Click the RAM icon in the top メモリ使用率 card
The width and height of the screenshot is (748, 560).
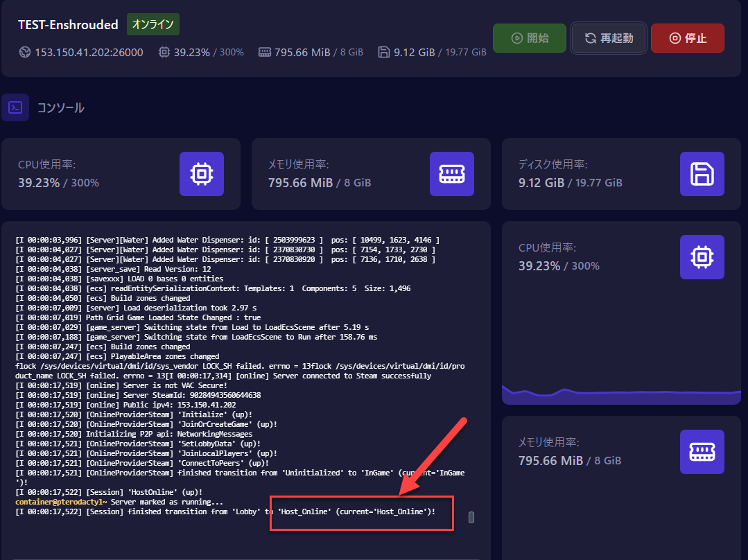point(451,173)
